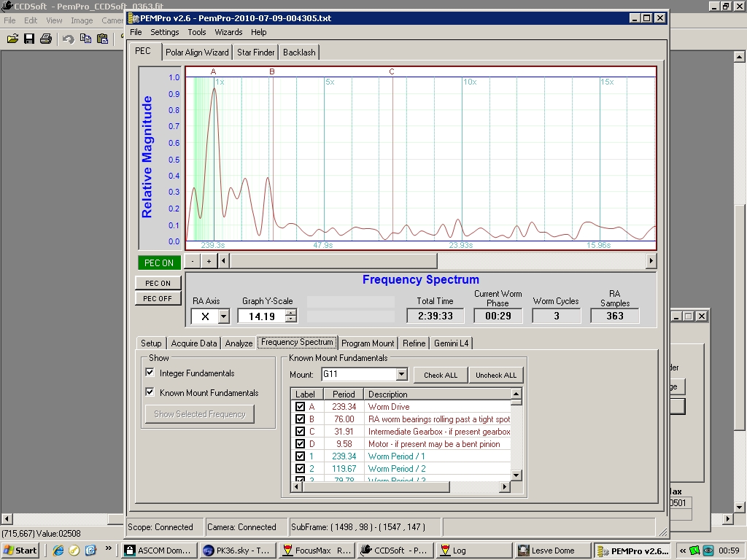Image resolution: width=747 pixels, height=560 pixels.
Task: Toggle Integer Fundamentals checkbox
Action: pyautogui.click(x=150, y=373)
